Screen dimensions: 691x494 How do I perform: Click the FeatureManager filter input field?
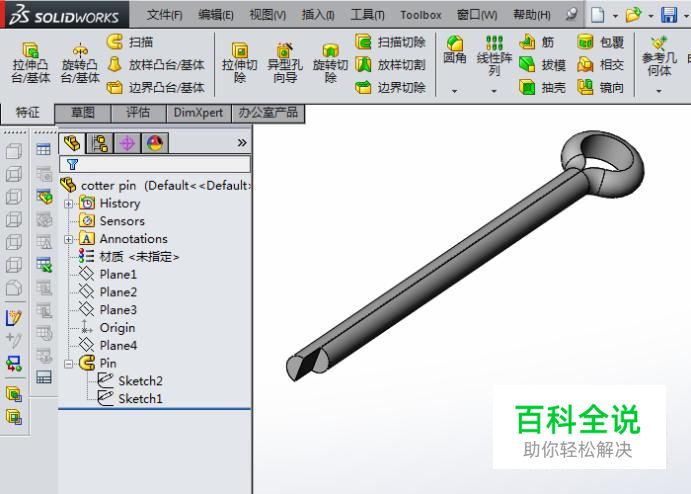tap(155, 164)
